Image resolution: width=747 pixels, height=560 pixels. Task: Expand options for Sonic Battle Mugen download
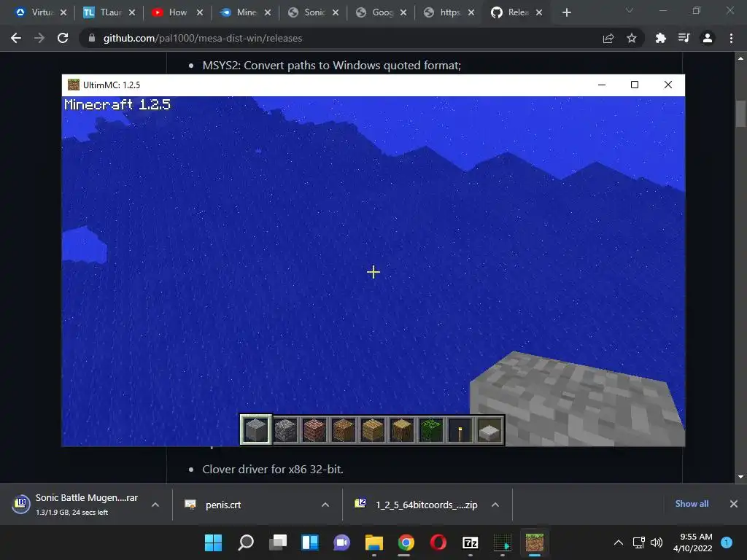pos(155,505)
